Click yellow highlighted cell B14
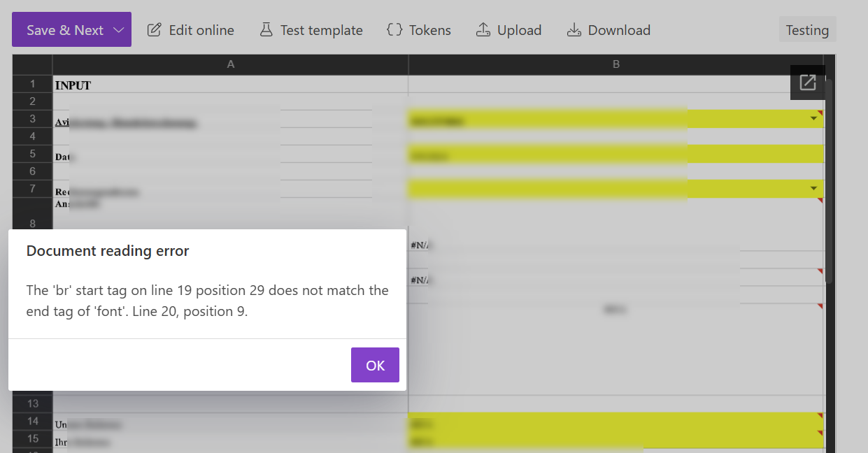This screenshot has height=453, width=868. [616, 422]
